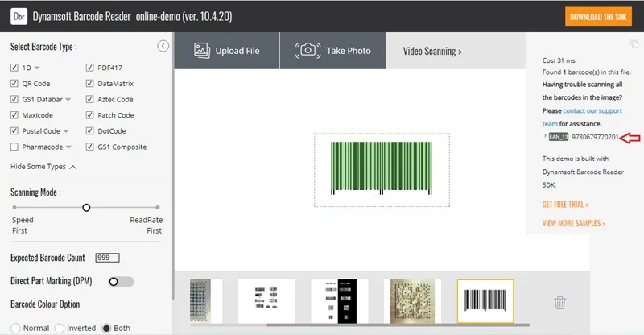Toggle the GS1 Databar checkbox
Viewport: 644px width, 335px height.
pyautogui.click(x=14, y=99)
